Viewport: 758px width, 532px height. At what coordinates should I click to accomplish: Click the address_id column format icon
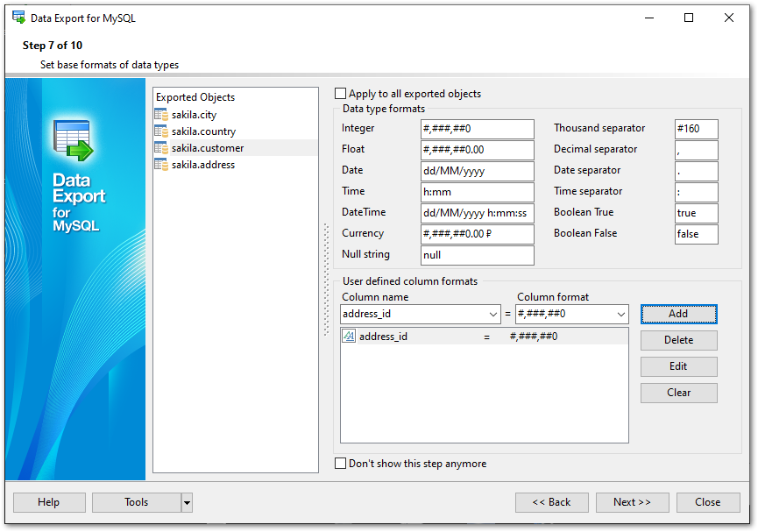pyautogui.click(x=349, y=337)
